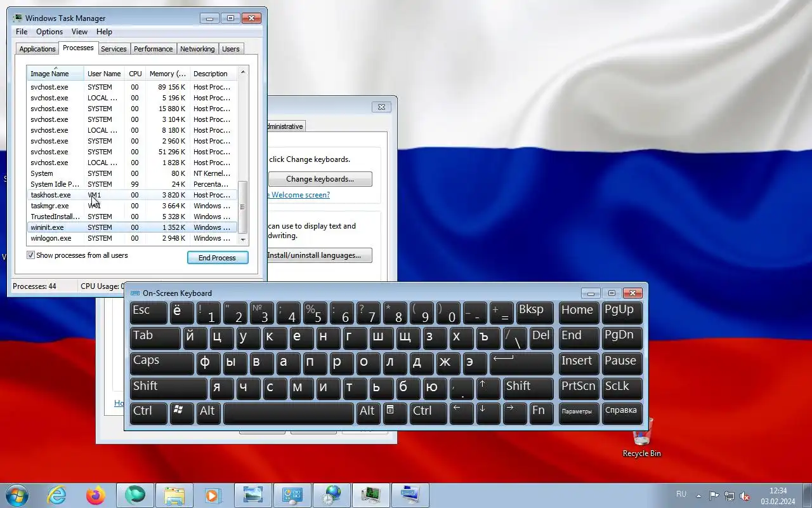812x508 pixels.
Task: Hit the left arrow key on the keyboard
Action: (461, 413)
